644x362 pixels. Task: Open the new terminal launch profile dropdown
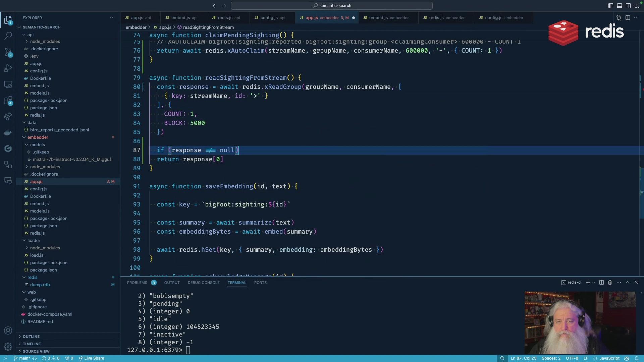click(x=594, y=283)
